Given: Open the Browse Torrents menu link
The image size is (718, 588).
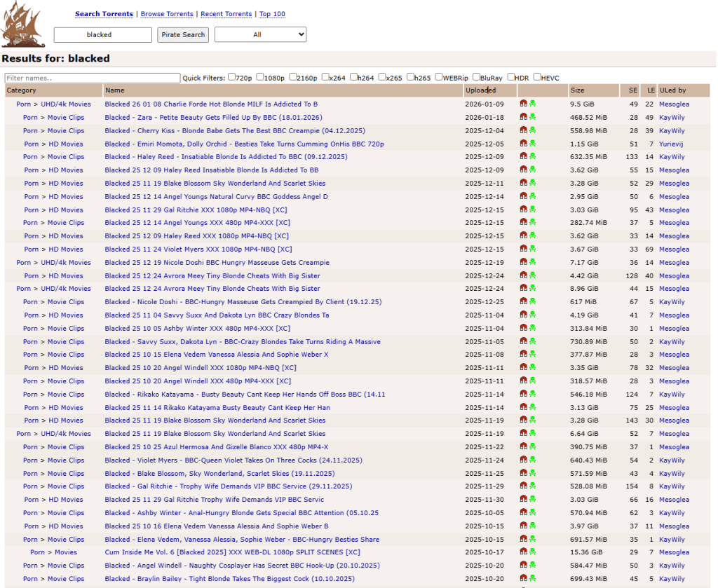Looking at the screenshot, I should pos(168,14).
